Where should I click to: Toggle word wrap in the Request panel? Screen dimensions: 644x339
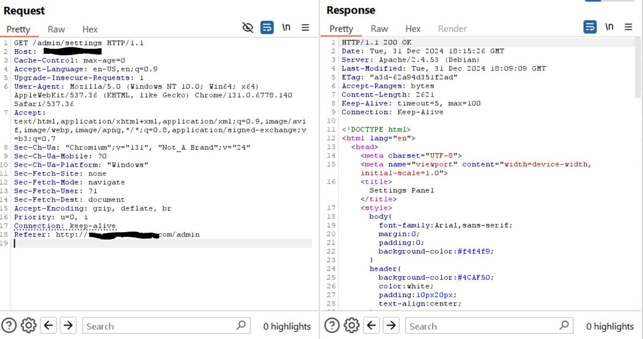click(x=267, y=27)
